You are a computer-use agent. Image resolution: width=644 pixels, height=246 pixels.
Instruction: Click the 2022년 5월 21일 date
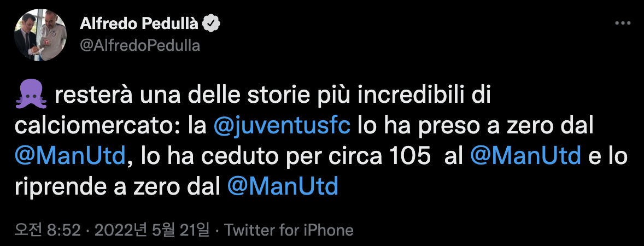tap(152, 230)
